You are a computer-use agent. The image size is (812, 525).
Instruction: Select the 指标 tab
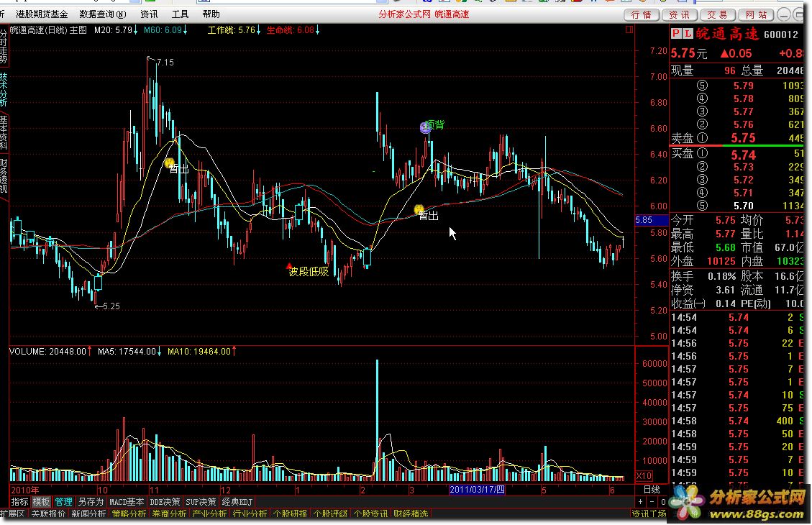[x=19, y=502]
